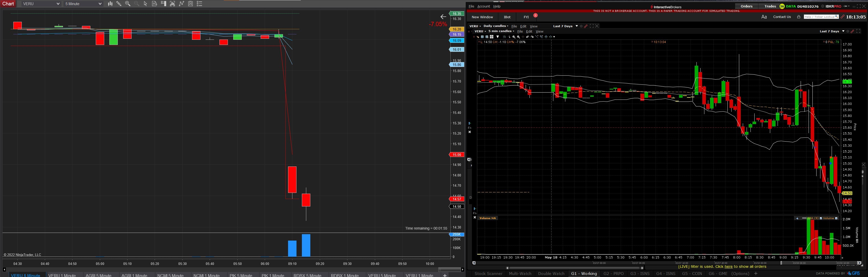Click the 'here' link to show all orders
The image size is (868, 277).
(728, 266)
